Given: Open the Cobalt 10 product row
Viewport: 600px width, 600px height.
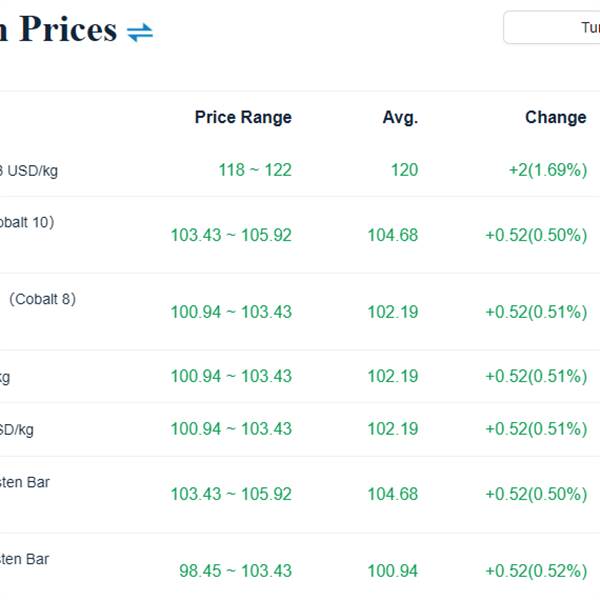Looking at the screenshot, I should 26,222.
